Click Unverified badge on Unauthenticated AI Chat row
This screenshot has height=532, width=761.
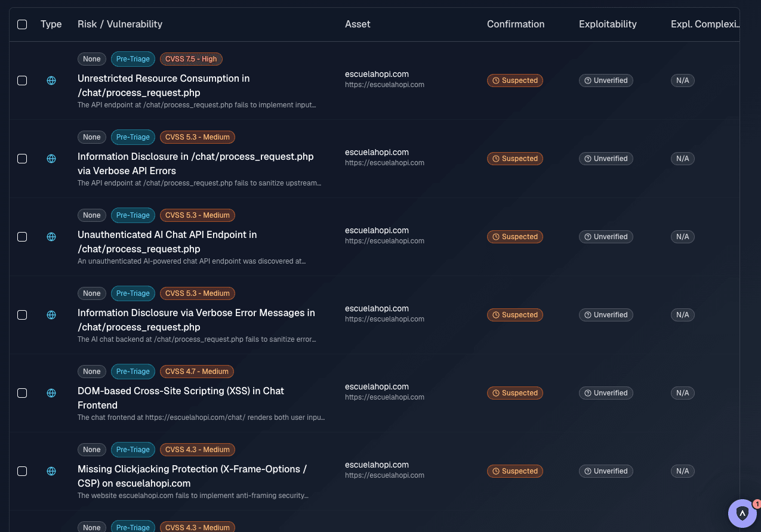coord(606,237)
